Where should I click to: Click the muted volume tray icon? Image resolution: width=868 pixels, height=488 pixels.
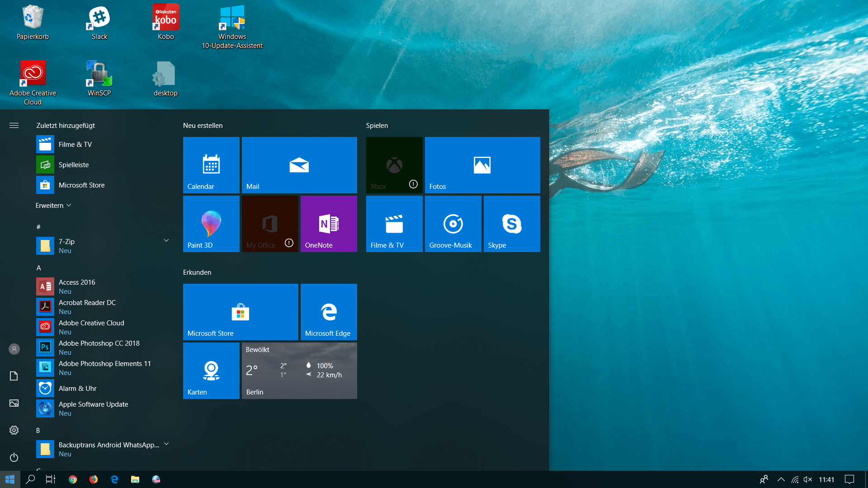pyautogui.click(x=808, y=479)
